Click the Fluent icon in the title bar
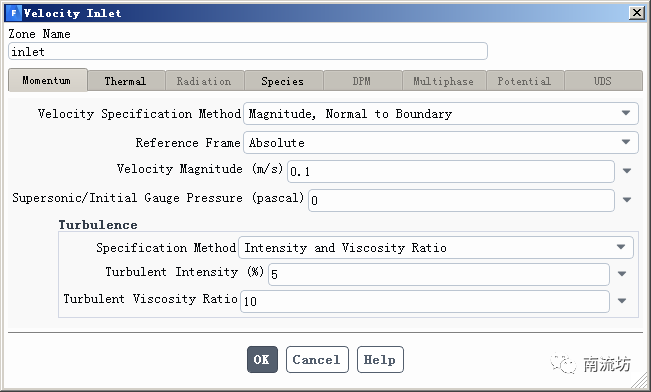651x392 pixels. coord(14,13)
